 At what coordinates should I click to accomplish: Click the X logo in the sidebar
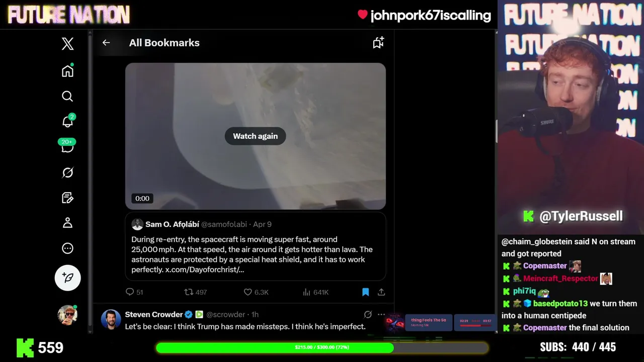[67, 44]
